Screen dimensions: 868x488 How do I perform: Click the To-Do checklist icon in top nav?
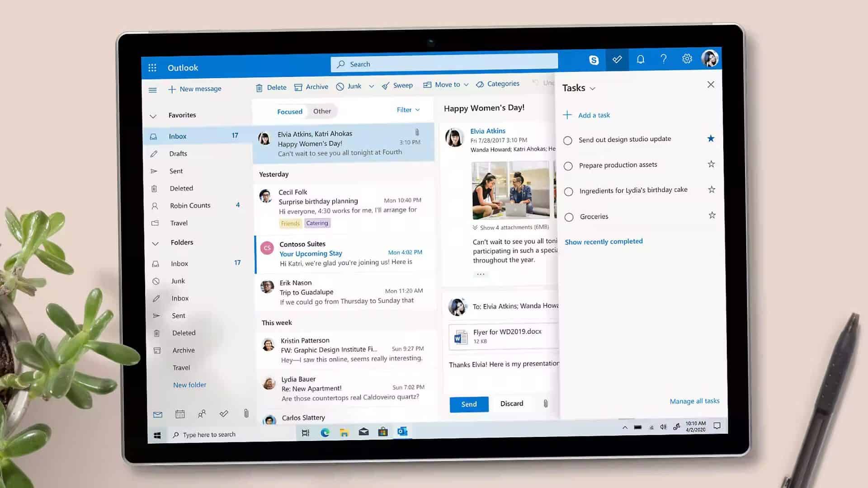tap(617, 59)
